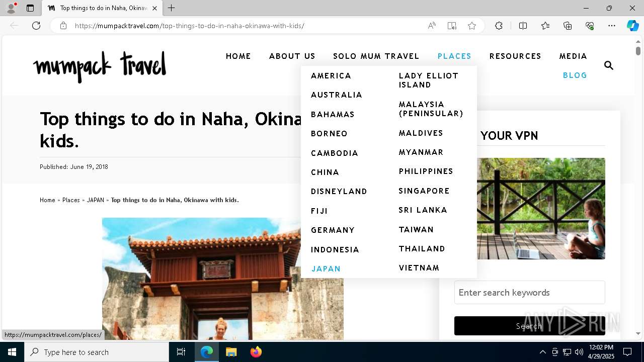Click the back navigation arrow

tap(14, 26)
